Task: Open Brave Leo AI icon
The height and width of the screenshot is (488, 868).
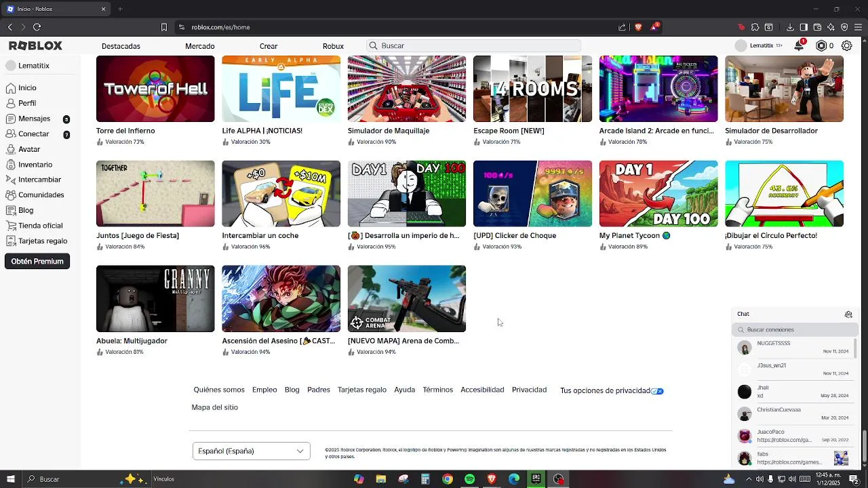Action: (x=831, y=27)
